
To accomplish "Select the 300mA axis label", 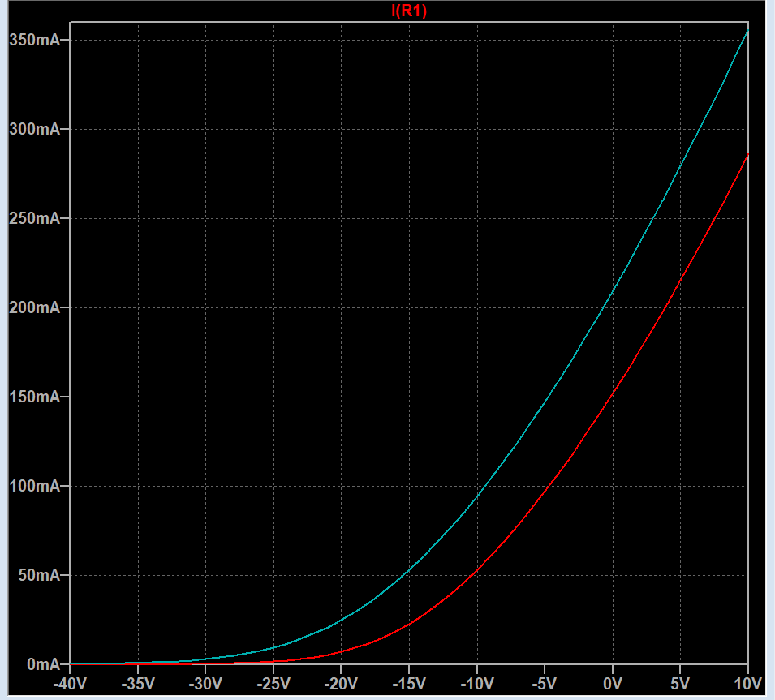I will (35, 130).
